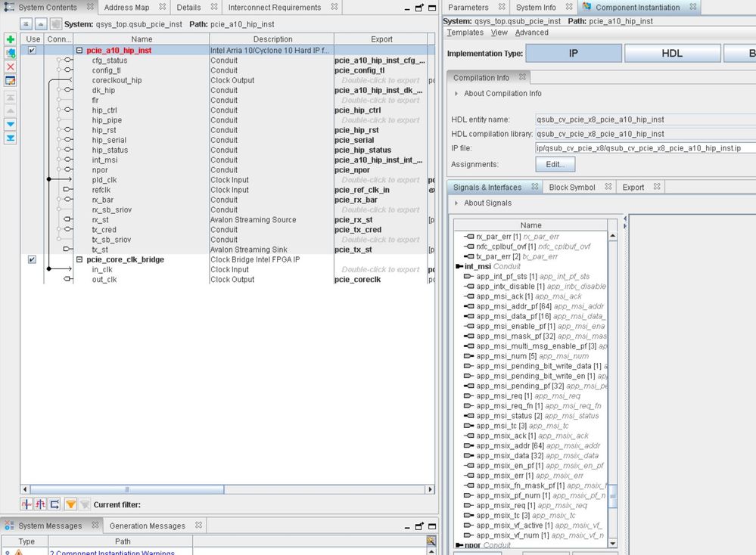Click the IP file path field
The image size is (756, 555).
pyautogui.click(x=646, y=148)
